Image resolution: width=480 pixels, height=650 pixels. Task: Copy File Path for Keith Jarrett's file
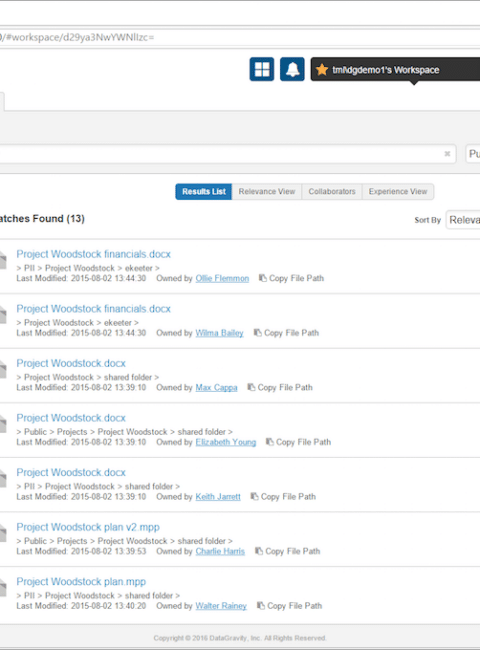(x=288, y=497)
